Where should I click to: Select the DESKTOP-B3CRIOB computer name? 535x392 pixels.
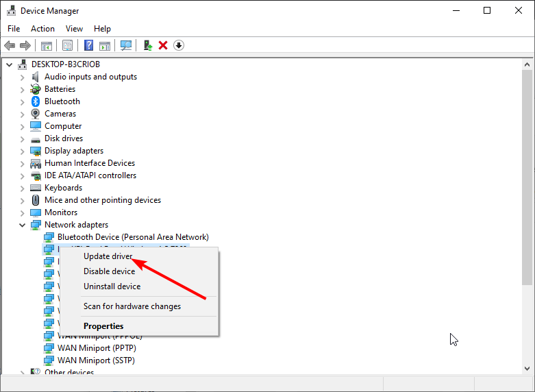pyautogui.click(x=66, y=64)
